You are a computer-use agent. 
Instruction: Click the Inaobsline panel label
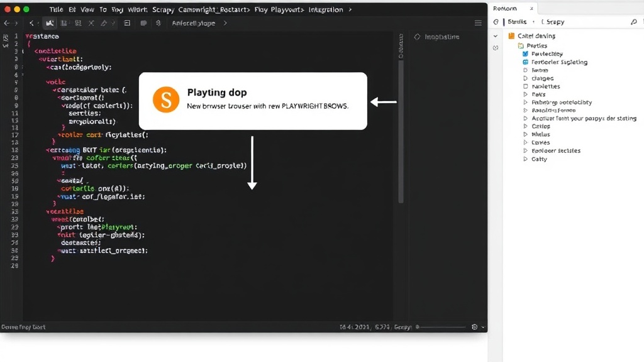[x=442, y=37]
